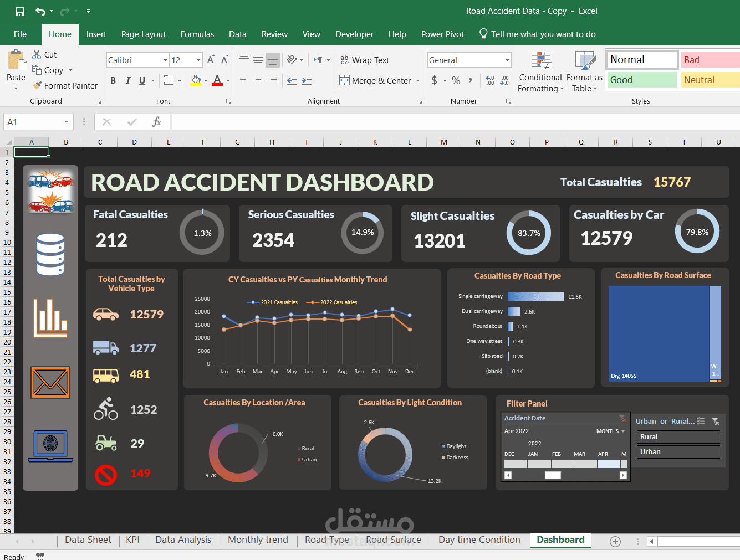Open the Insert Function (fx) dialog
Screen dimensions: 740x560
click(157, 122)
